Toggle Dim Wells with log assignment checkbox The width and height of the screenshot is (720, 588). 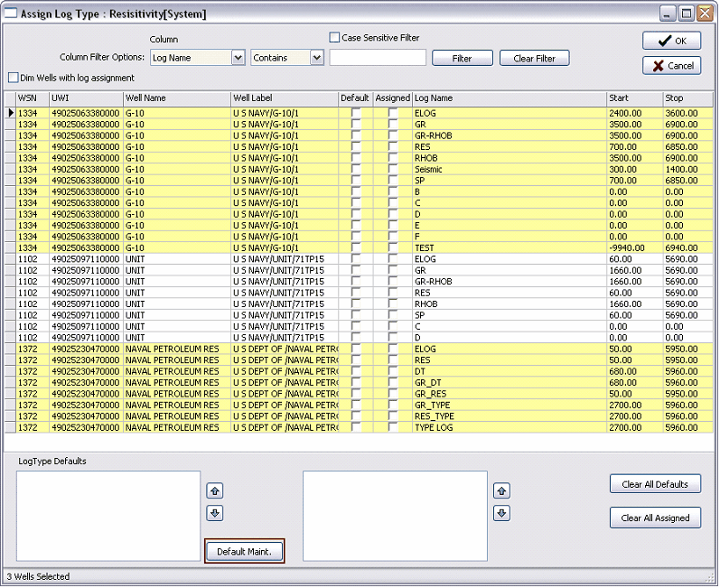13,78
